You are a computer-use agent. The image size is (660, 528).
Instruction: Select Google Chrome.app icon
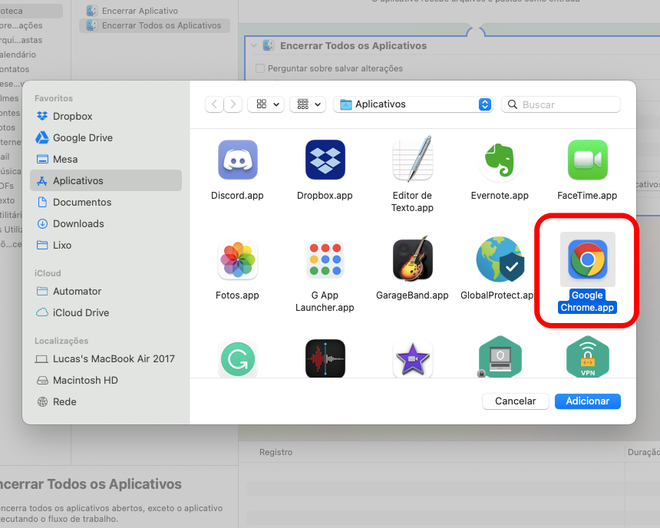point(587,259)
